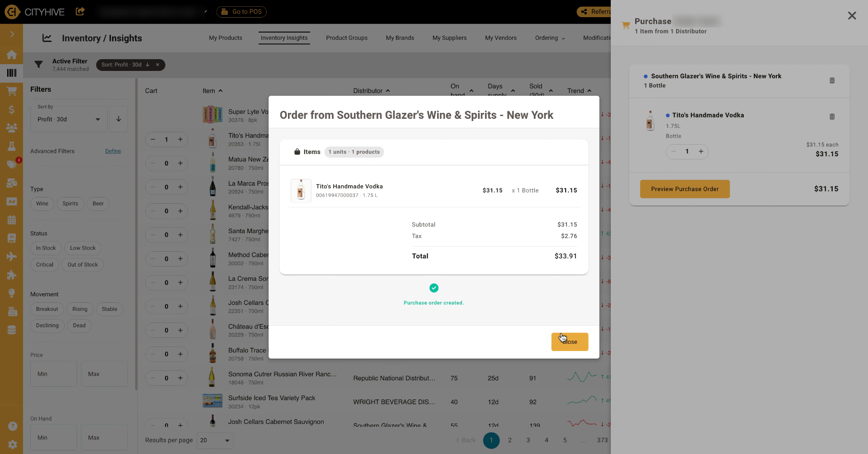This screenshot has width=868, height=454.
Task: Click Go to POS button
Action: click(x=241, y=12)
